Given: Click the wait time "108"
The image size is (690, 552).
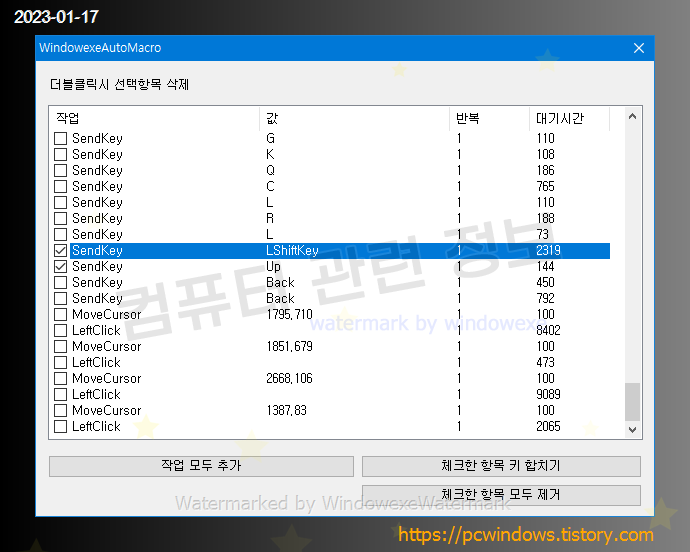Looking at the screenshot, I should pos(545,155).
